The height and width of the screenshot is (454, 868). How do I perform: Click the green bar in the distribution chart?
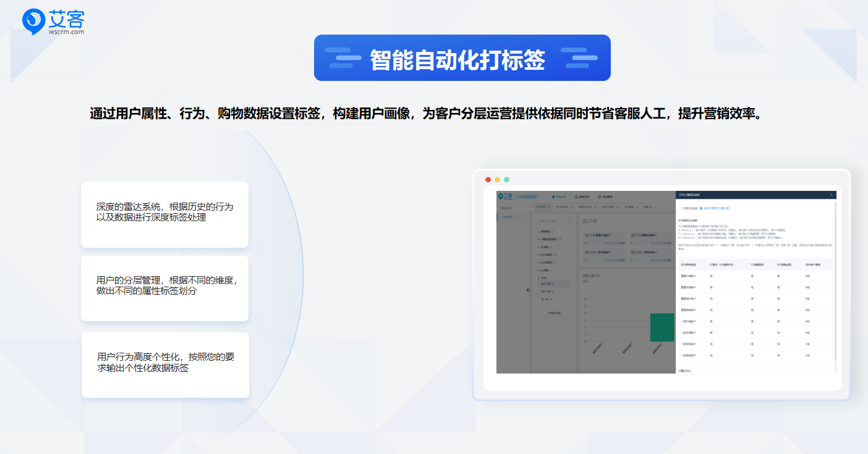tap(662, 327)
